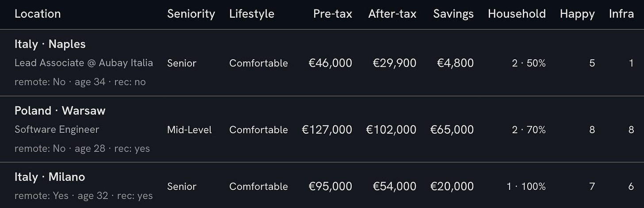Sort by the Savings column header
Viewport: 644px width, 208px height.
pos(453,14)
